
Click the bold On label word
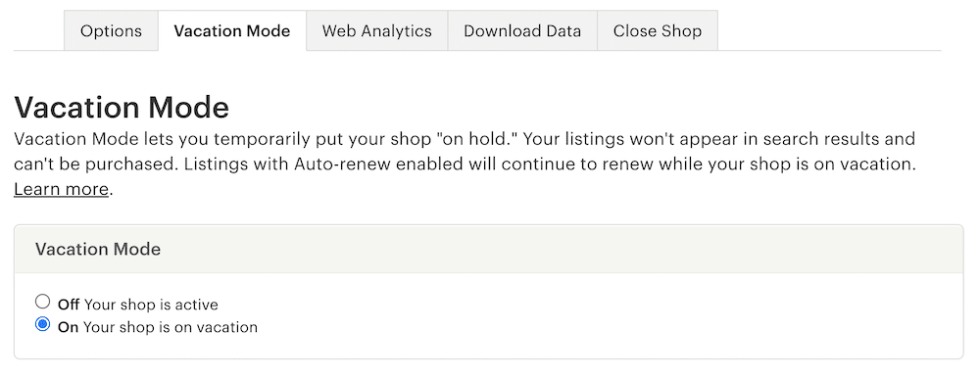coord(68,327)
